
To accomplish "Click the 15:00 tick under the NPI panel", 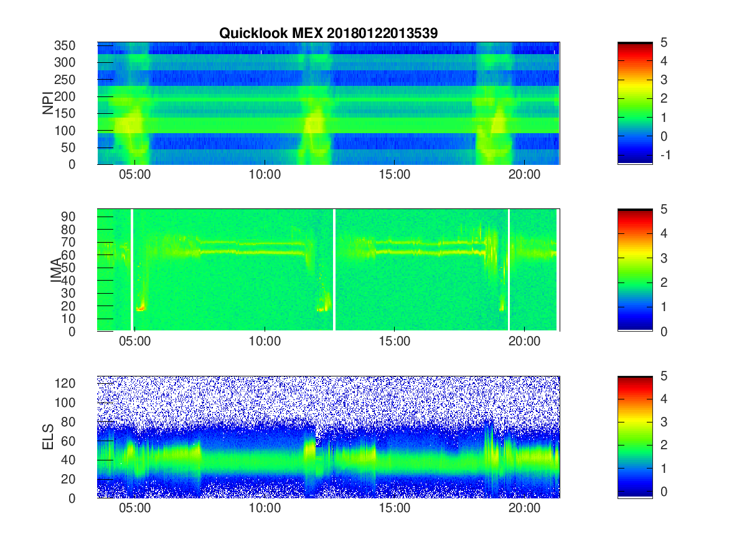I will [395, 175].
